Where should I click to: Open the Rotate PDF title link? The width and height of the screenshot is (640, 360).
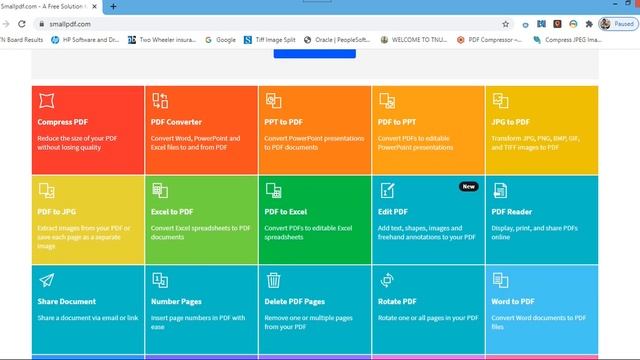point(397,302)
